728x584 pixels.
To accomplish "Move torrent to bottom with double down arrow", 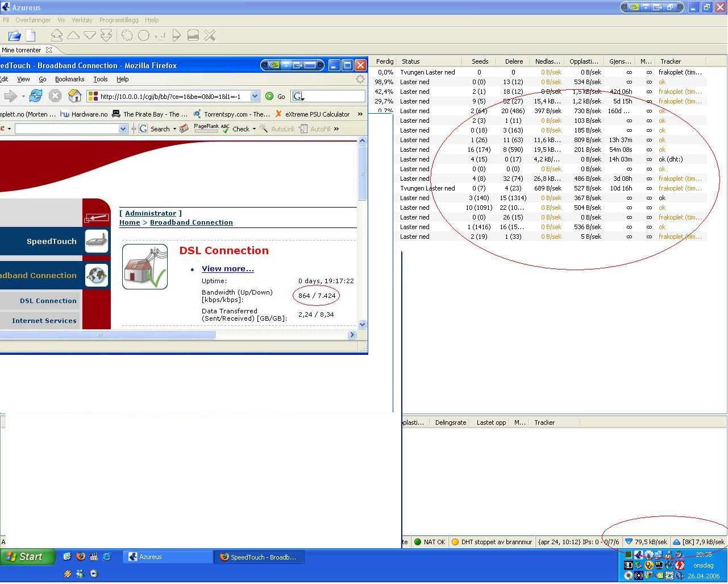I will point(106,36).
